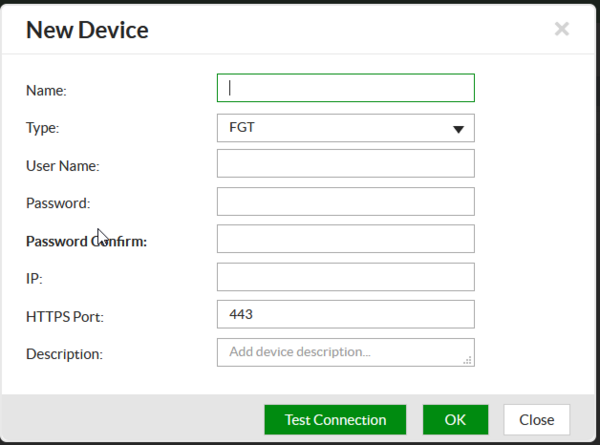Expand the Type dropdown arrow

point(459,129)
